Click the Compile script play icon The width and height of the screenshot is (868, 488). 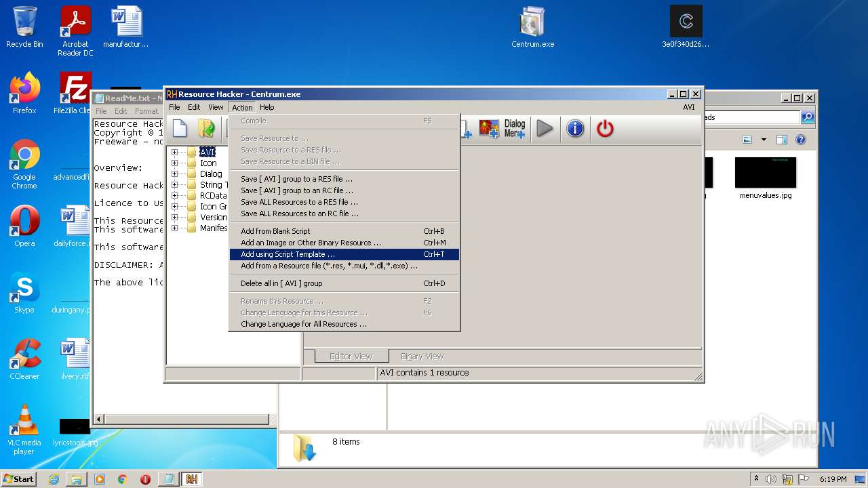pos(545,128)
